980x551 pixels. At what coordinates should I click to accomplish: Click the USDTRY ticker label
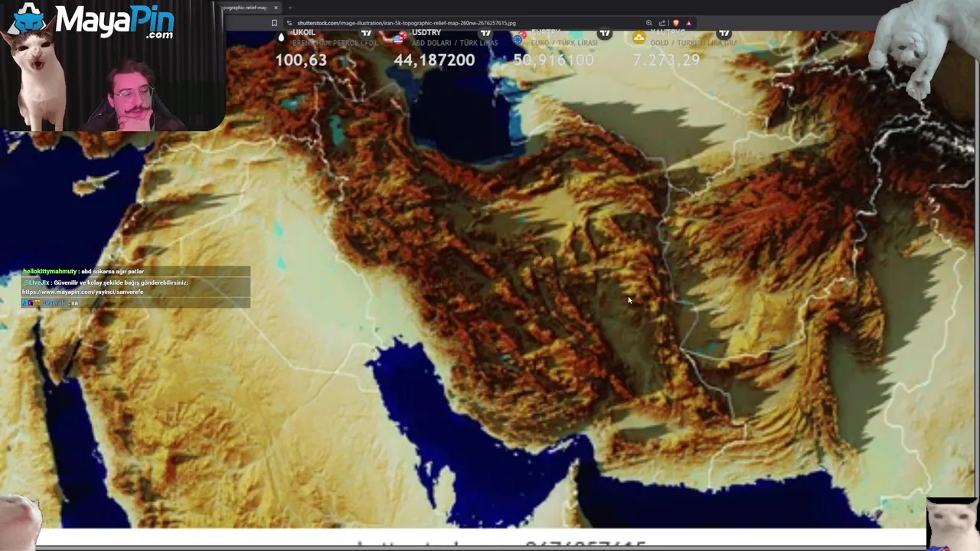[426, 33]
